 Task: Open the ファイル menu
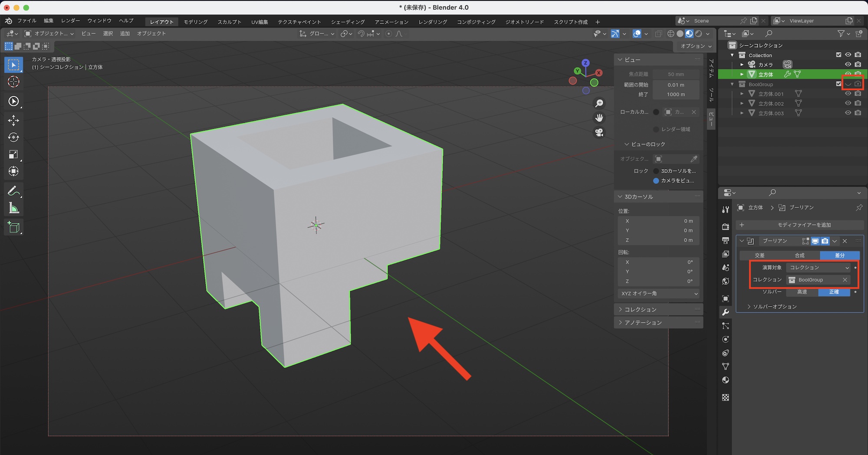click(26, 21)
